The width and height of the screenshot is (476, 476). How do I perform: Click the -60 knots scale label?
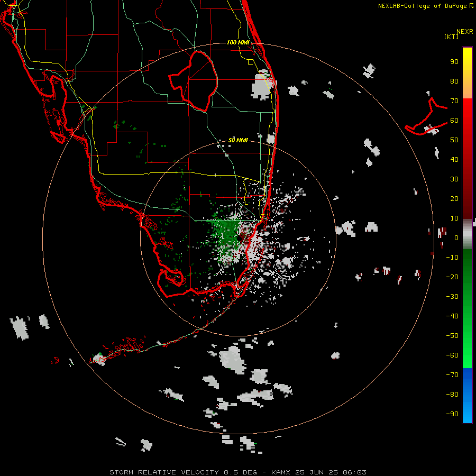coord(452,355)
